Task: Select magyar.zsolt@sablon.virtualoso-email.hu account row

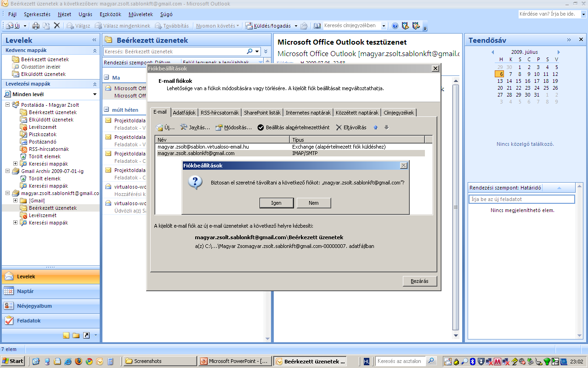Action: point(290,147)
